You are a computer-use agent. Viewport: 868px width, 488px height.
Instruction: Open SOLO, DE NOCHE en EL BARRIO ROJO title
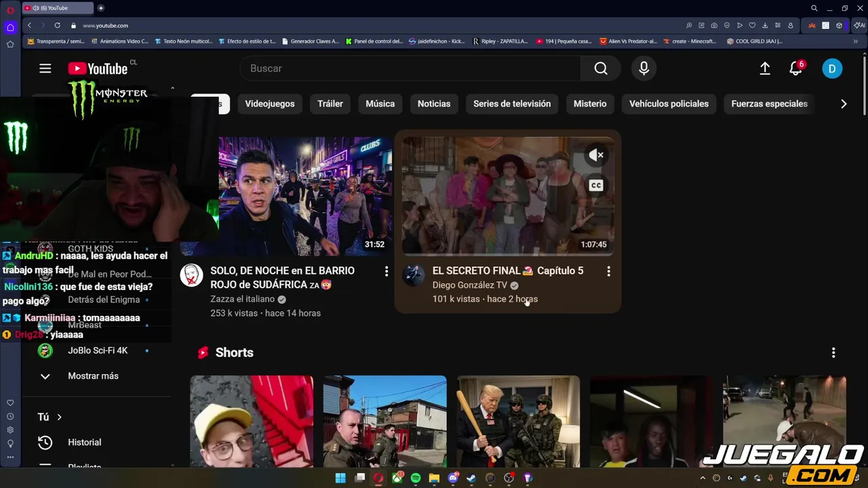click(x=282, y=277)
